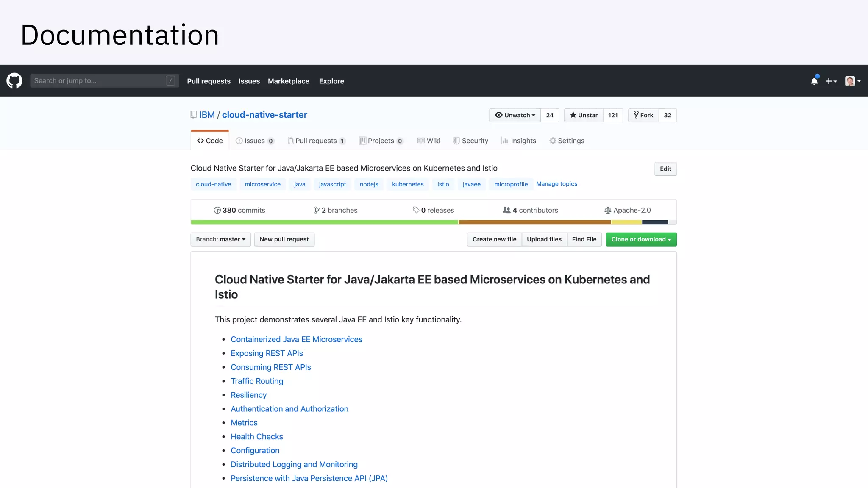Open the microprofile topic tag
This screenshot has height=488, width=868.
(511, 184)
